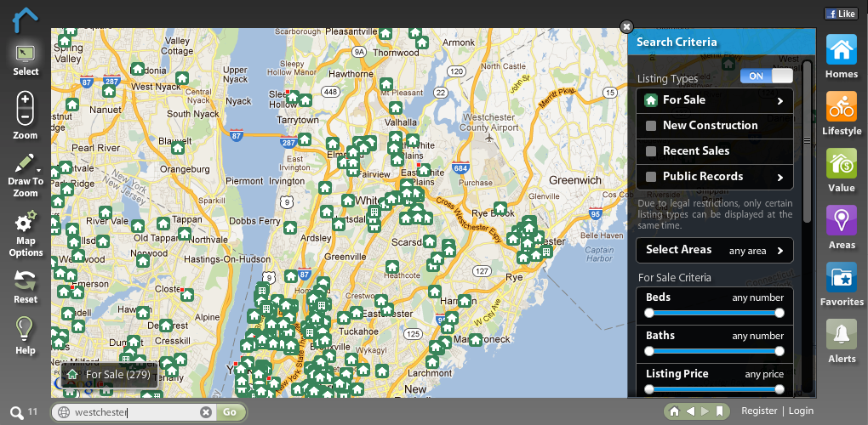
Task: Select the Draw To Zoom pencil tool
Action: pos(26,165)
